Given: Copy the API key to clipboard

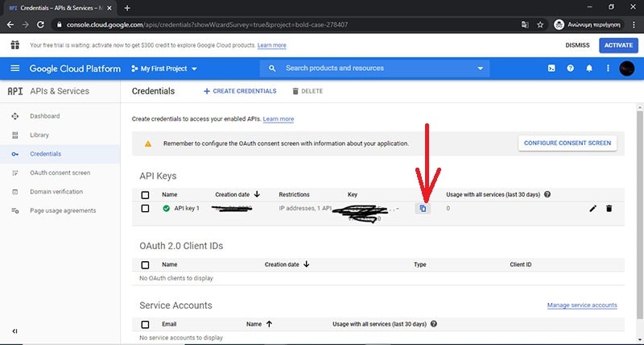Looking at the screenshot, I should pyautogui.click(x=423, y=209).
